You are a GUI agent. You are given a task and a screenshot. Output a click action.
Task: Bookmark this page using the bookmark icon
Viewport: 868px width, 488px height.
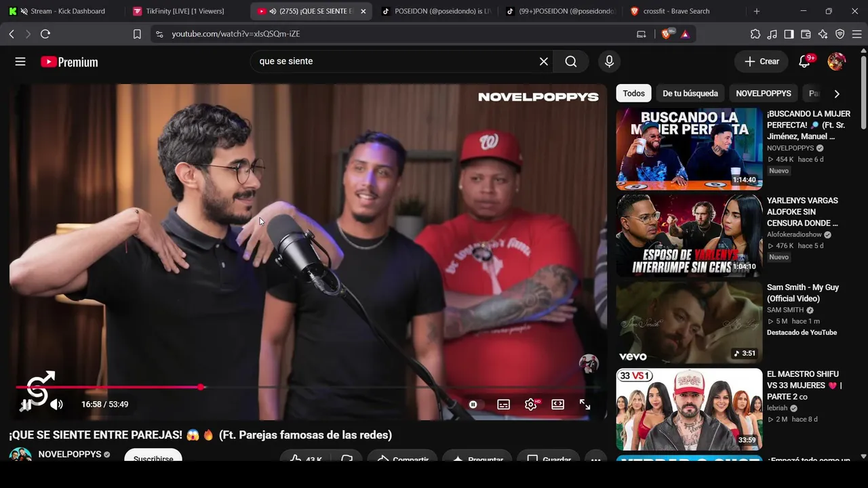click(x=137, y=34)
